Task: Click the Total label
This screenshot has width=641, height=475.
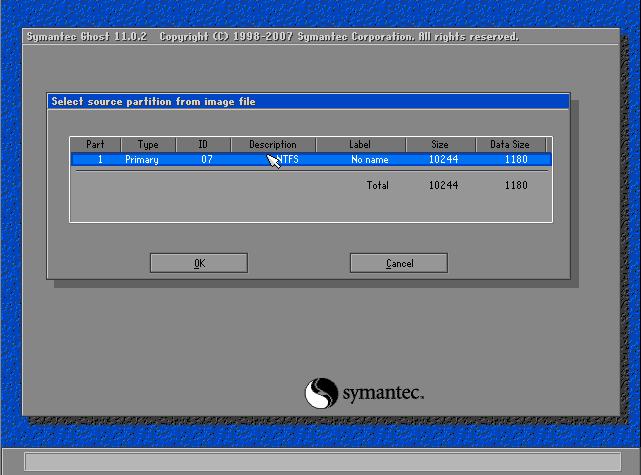Action: [x=378, y=185]
